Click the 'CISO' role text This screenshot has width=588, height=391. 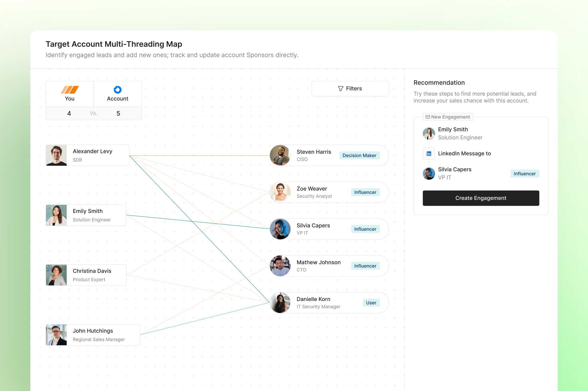302,159
